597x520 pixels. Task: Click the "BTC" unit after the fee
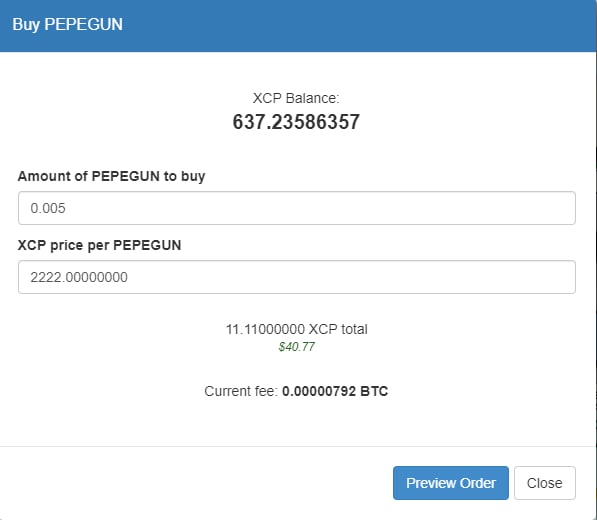click(374, 391)
